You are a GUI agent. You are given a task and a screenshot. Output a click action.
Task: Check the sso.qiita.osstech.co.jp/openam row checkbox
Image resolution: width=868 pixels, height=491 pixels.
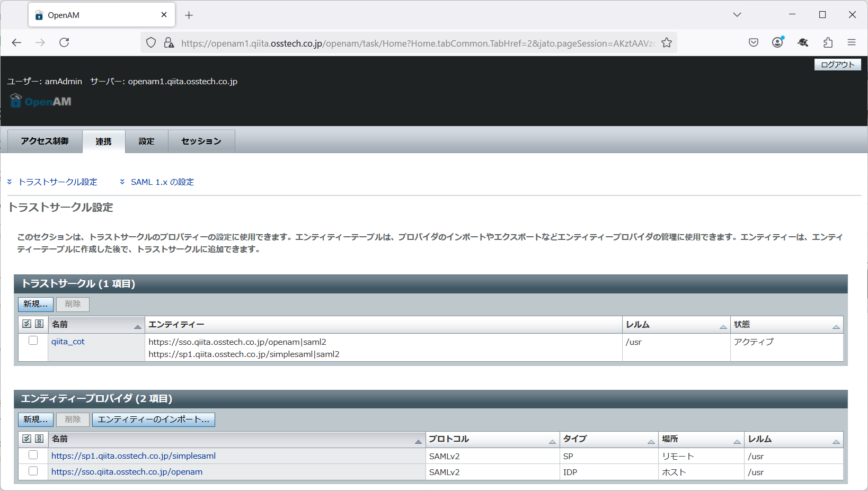[x=33, y=471]
